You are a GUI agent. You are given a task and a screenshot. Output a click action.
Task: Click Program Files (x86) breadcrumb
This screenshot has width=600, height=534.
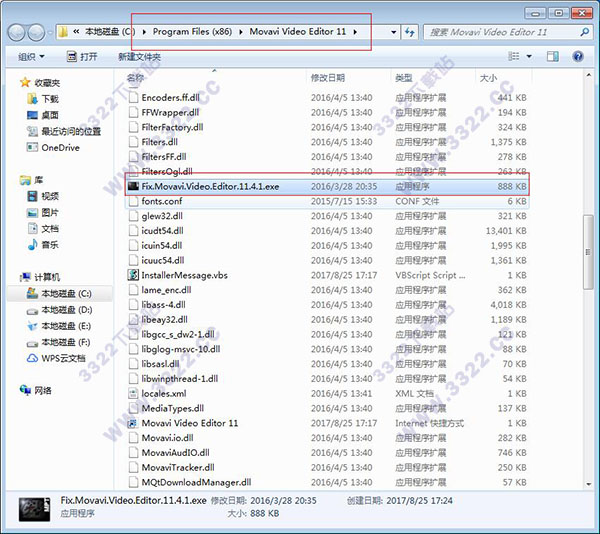click(192, 31)
